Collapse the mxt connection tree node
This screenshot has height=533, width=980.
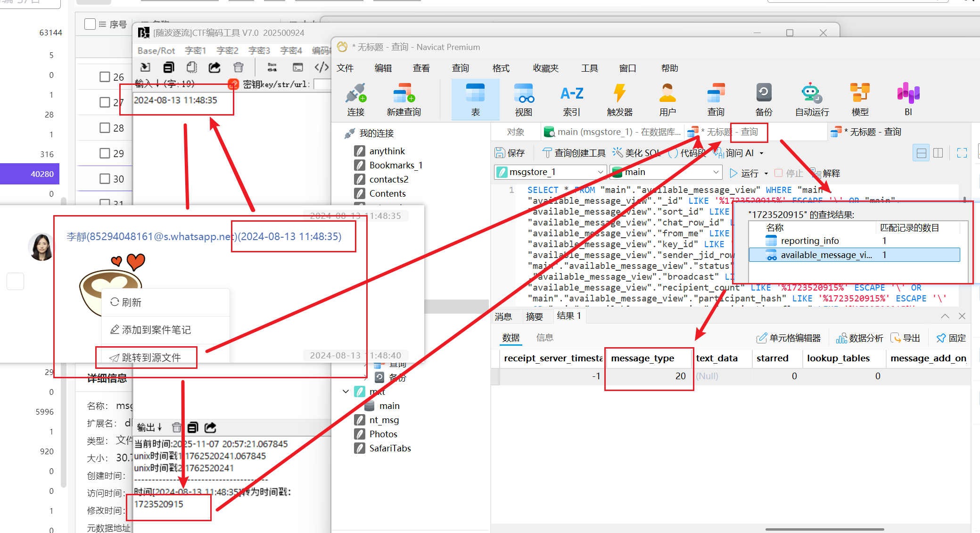[346, 391]
